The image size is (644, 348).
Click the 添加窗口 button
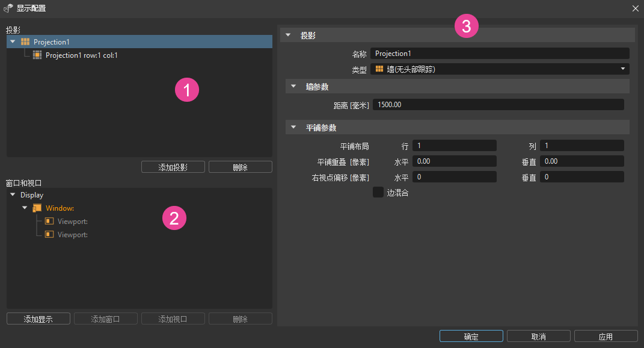(105, 318)
